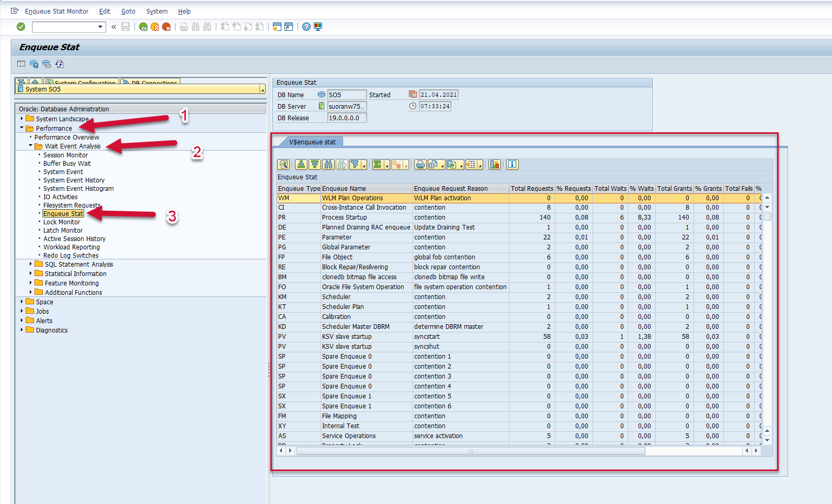Open the Help question mark icon
832x504 pixels.
tap(306, 27)
